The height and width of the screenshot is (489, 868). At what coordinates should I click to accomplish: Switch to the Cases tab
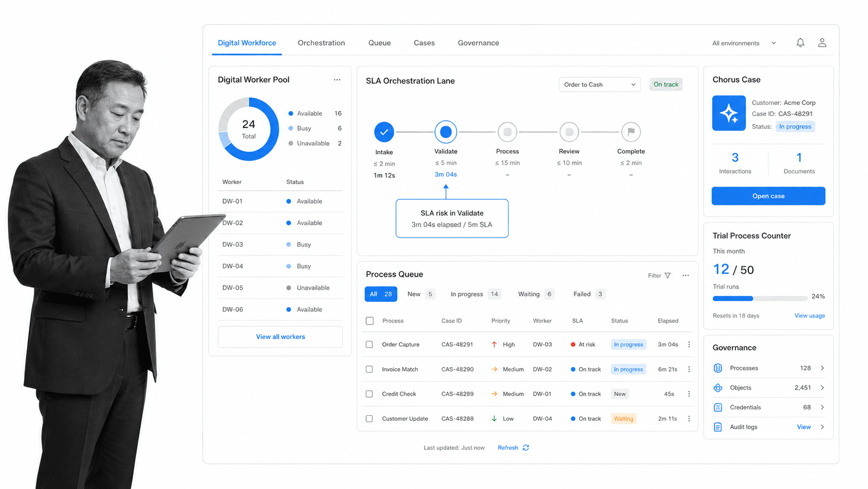[x=424, y=43]
